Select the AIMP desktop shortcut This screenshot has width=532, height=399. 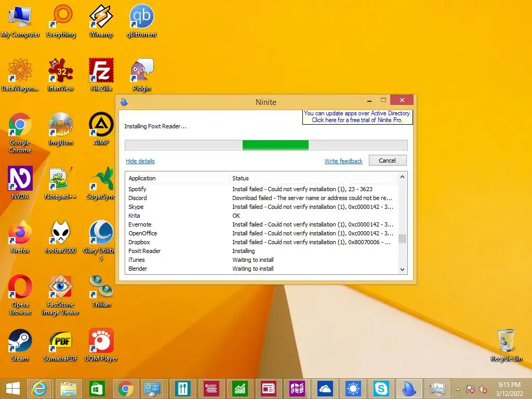101,129
